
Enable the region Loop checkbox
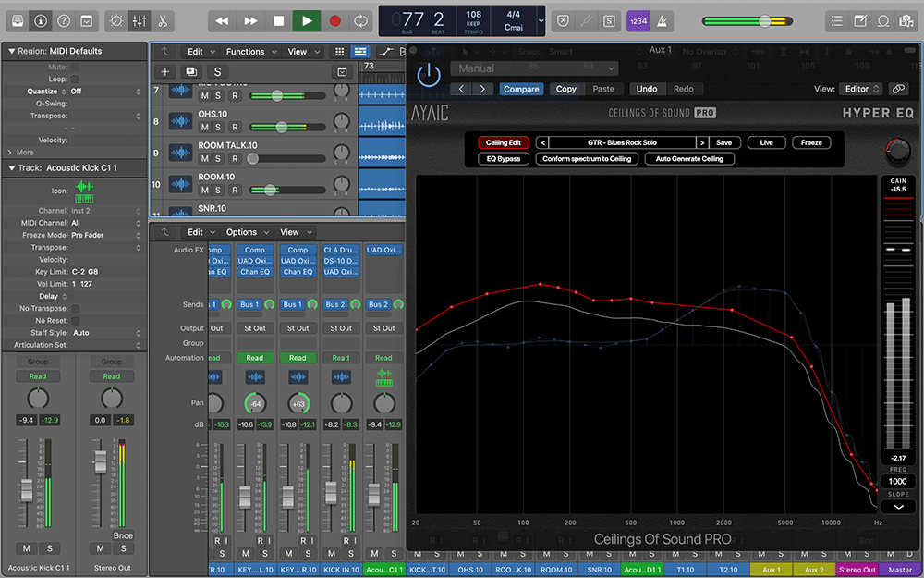(x=75, y=79)
